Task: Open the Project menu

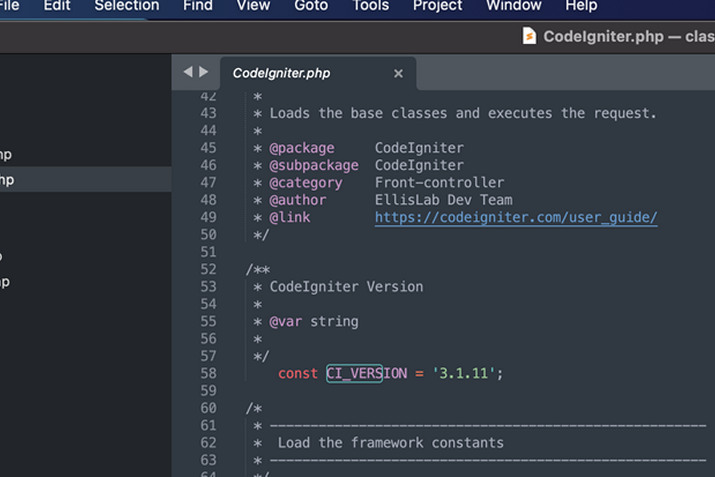Action: [437, 6]
